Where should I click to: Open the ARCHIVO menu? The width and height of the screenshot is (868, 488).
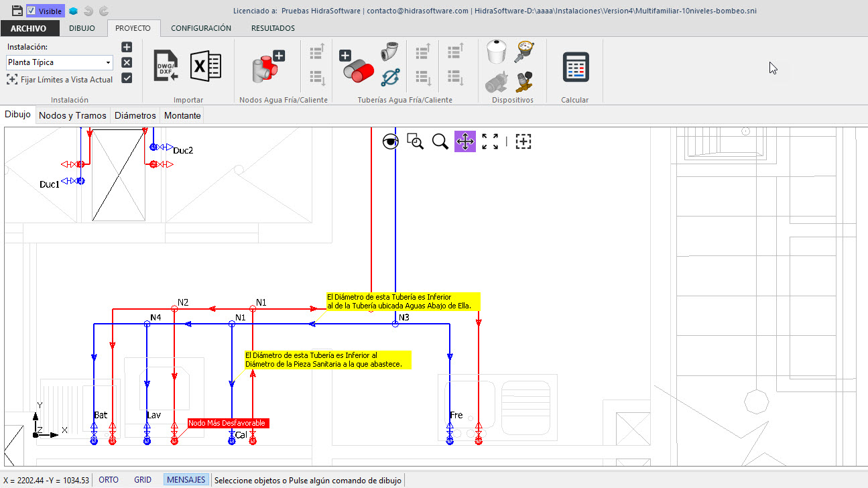29,28
